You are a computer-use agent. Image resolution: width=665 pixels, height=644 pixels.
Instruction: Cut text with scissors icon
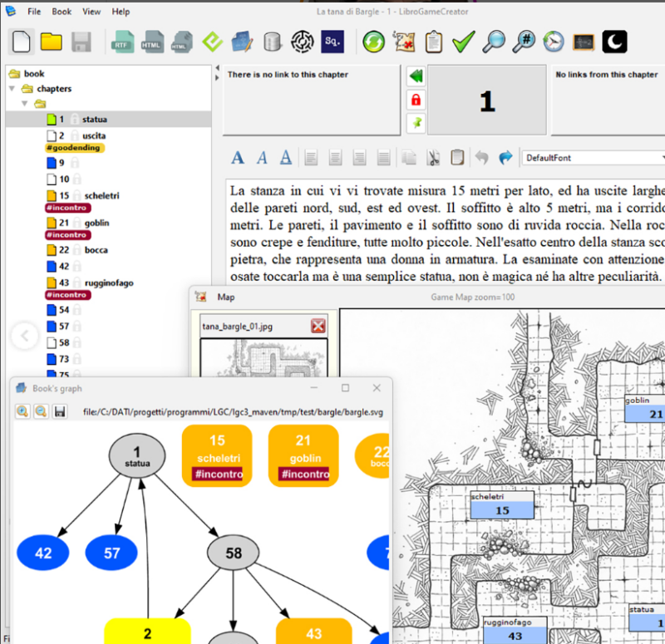click(x=433, y=158)
